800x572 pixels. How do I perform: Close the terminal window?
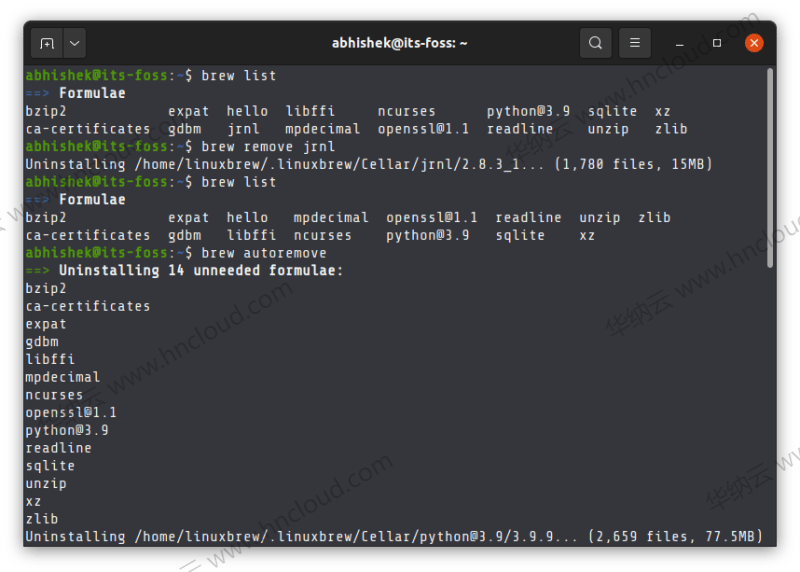[754, 43]
